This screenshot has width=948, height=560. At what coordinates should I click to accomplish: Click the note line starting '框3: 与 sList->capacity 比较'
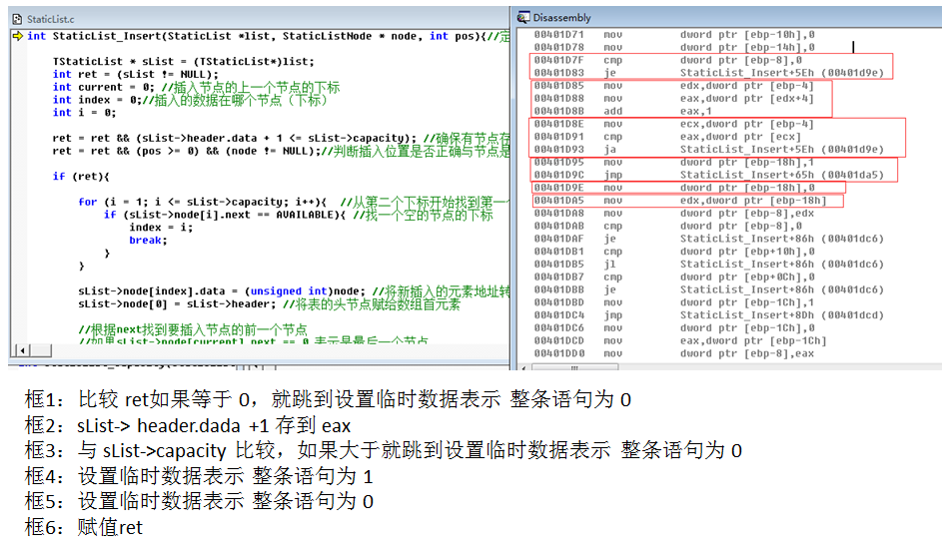(384, 450)
